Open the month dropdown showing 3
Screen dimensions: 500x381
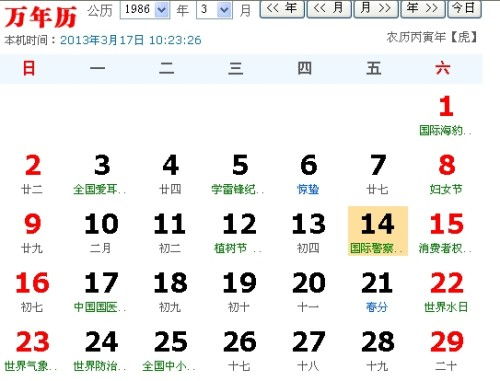(214, 10)
